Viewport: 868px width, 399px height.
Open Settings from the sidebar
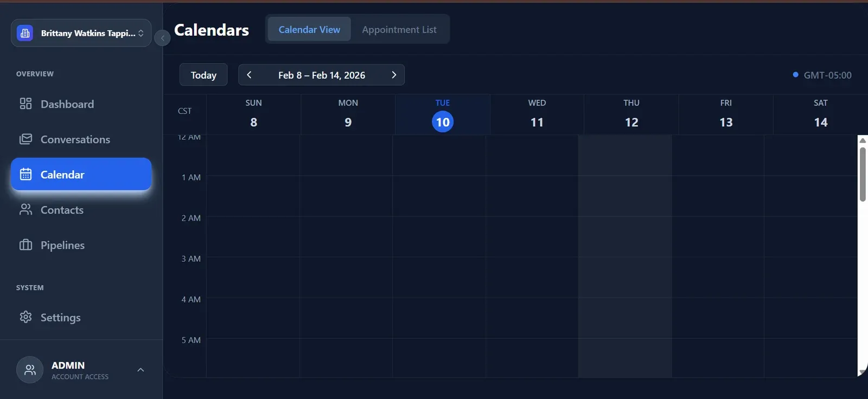click(x=81, y=317)
